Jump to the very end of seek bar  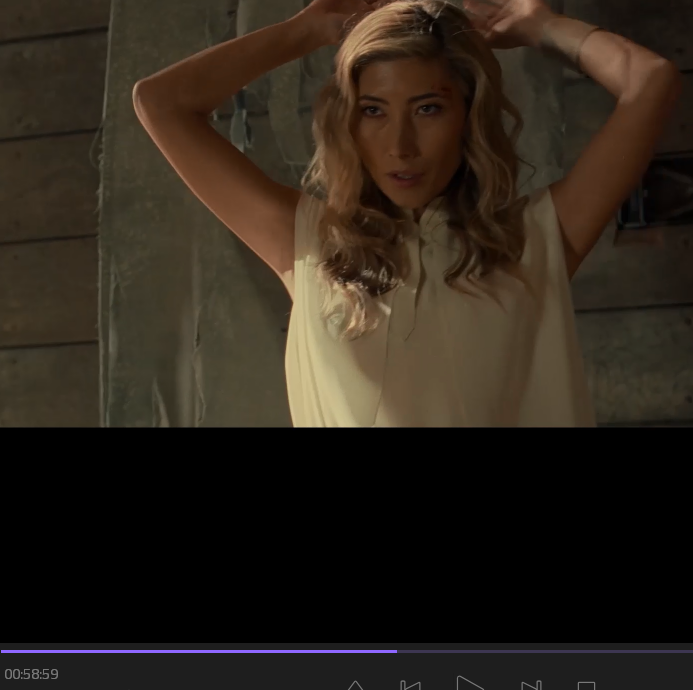point(690,651)
